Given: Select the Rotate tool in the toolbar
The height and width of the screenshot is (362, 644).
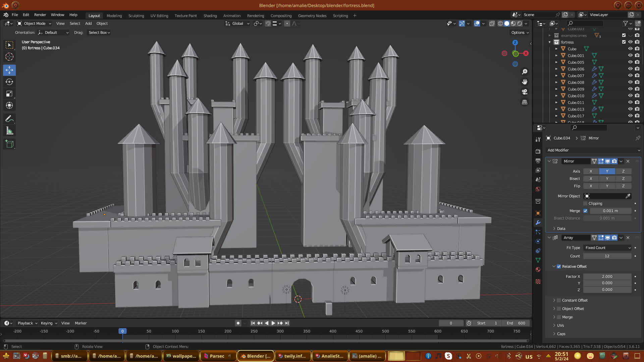Looking at the screenshot, I should pyautogui.click(x=9, y=82).
